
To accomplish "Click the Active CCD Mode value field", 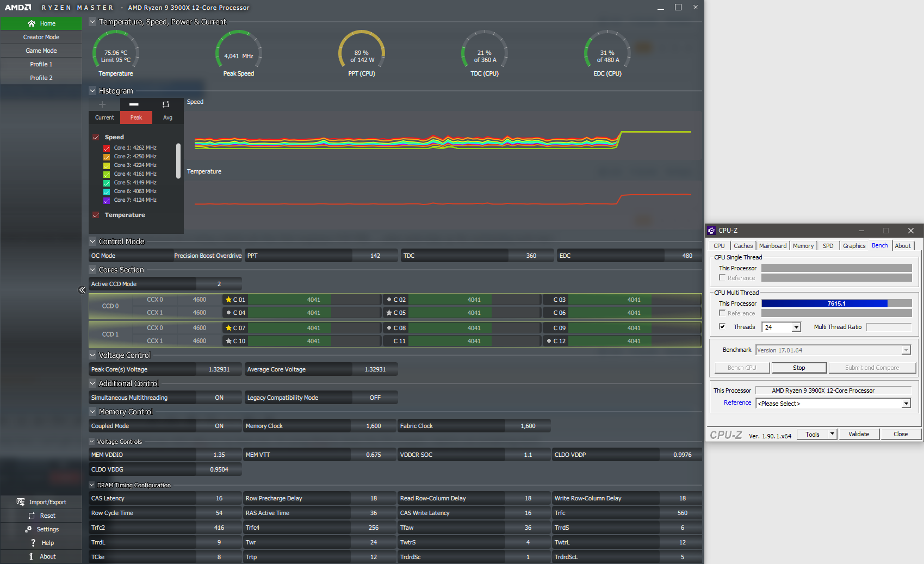I will pyautogui.click(x=219, y=284).
